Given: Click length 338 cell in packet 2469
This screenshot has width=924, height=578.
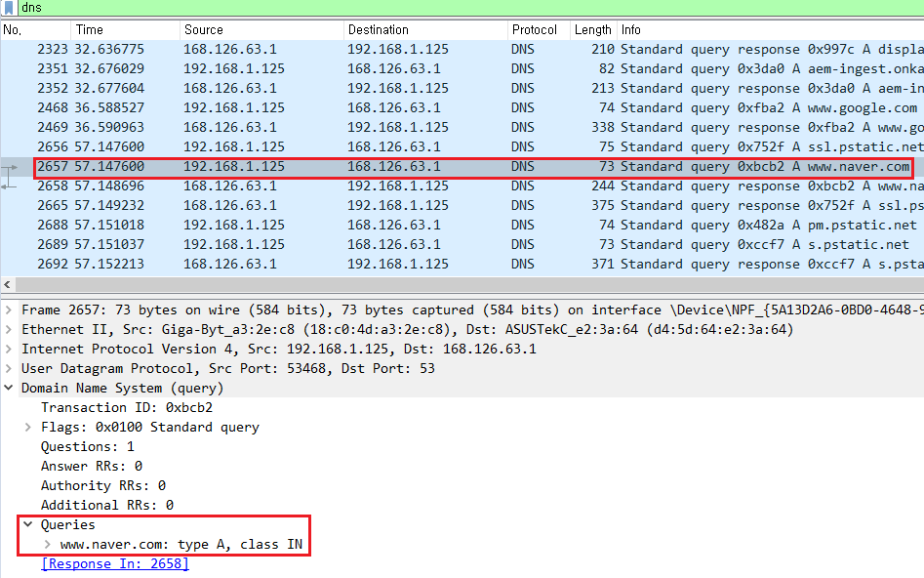Looking at the screenshot, I should 603,127.
